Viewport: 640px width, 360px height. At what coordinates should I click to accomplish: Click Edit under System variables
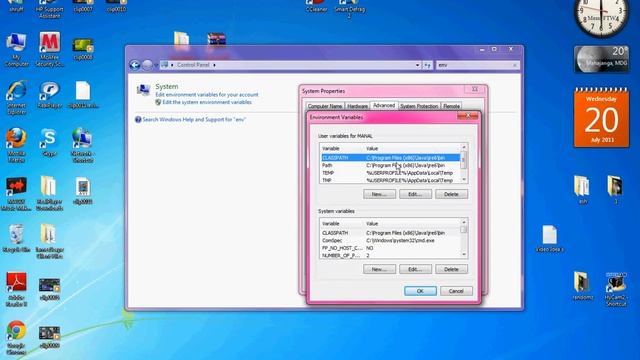tap(415, 269)
